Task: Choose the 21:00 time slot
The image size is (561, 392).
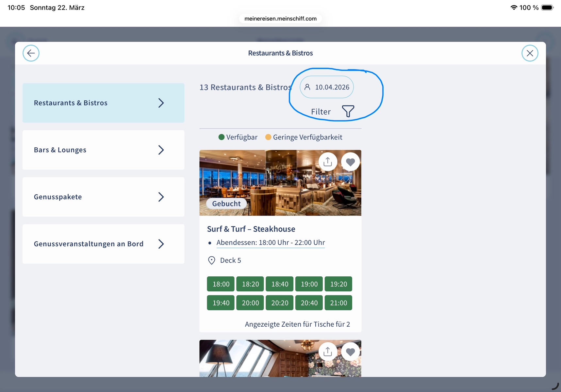Action: tap(338, 303)
